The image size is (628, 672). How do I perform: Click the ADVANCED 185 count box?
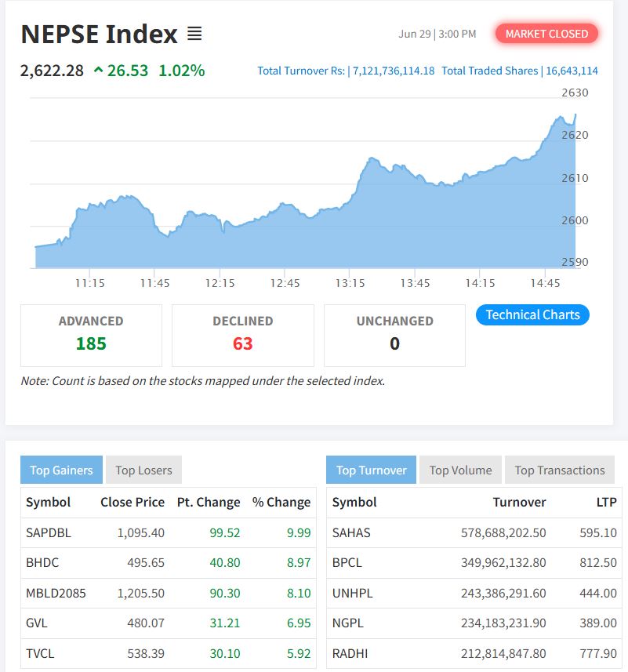91,335
